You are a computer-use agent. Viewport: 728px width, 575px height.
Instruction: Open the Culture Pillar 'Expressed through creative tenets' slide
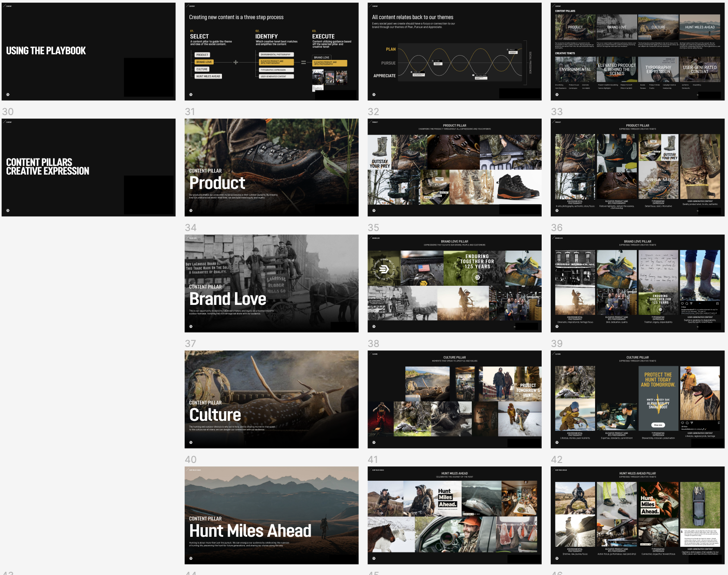(638, 400)
